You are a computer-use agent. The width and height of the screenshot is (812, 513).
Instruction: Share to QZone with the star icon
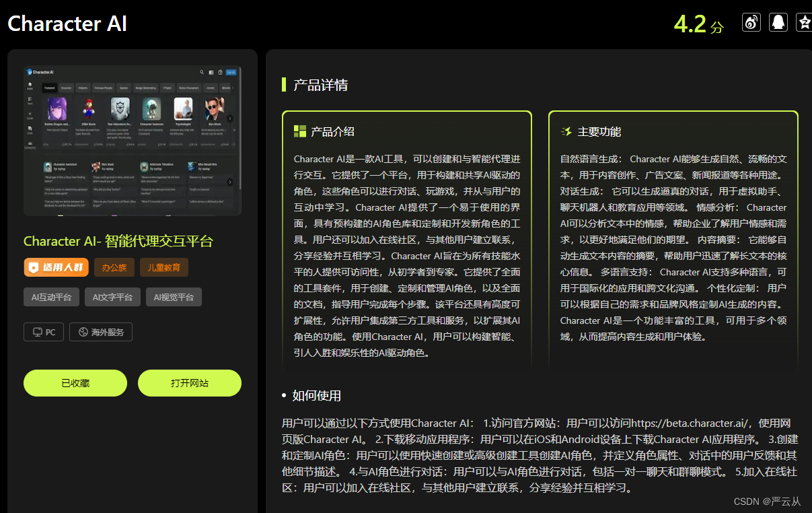coord(804,22)
